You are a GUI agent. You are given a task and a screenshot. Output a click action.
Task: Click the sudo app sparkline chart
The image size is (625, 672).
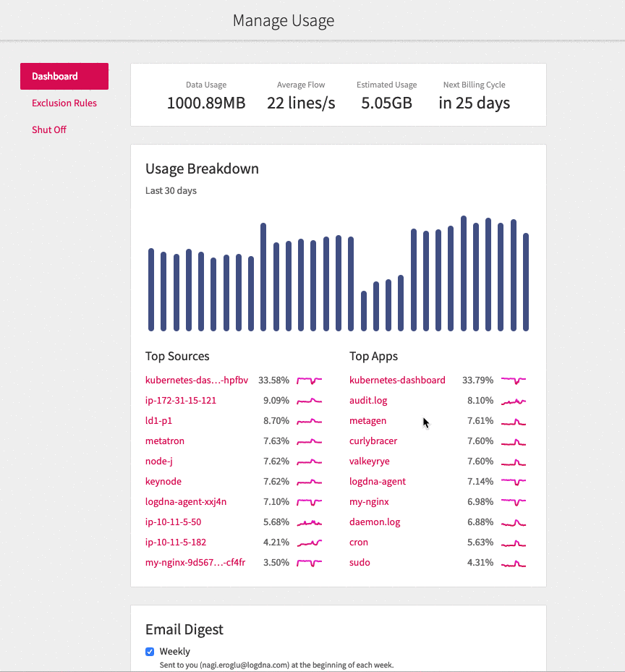(x=514, y=562)
